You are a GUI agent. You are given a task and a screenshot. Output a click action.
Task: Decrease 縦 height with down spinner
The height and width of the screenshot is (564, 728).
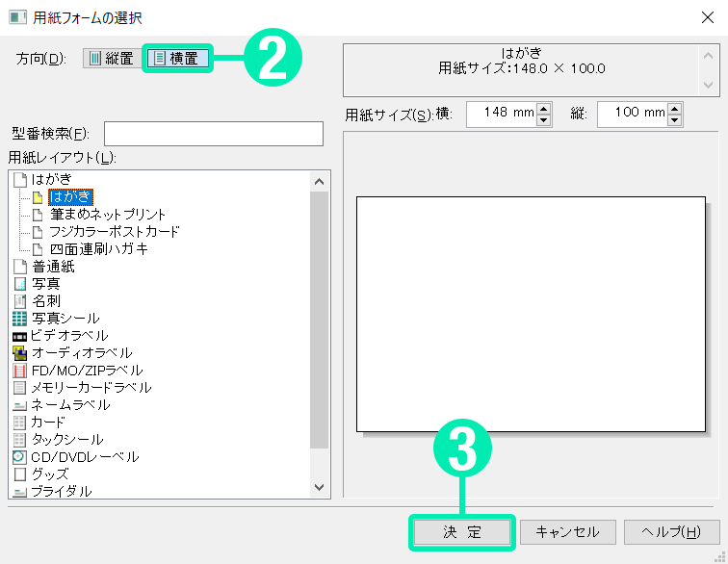coord(675,120)
